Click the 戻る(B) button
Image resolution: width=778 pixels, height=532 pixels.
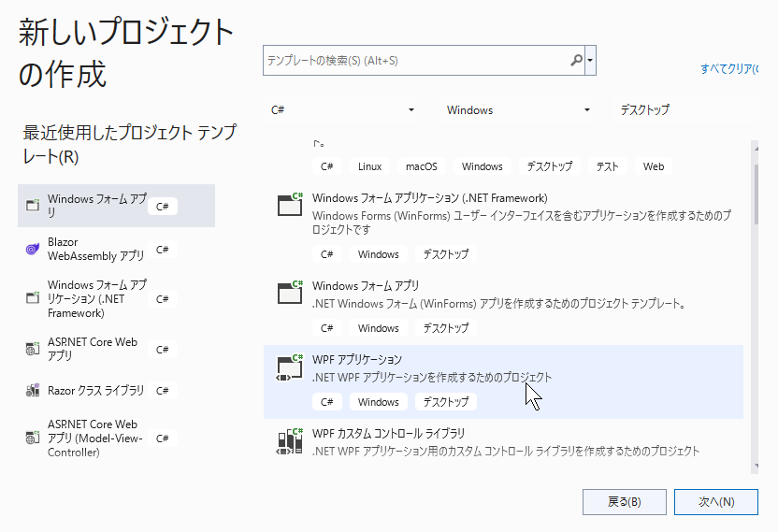coord(625,502)
